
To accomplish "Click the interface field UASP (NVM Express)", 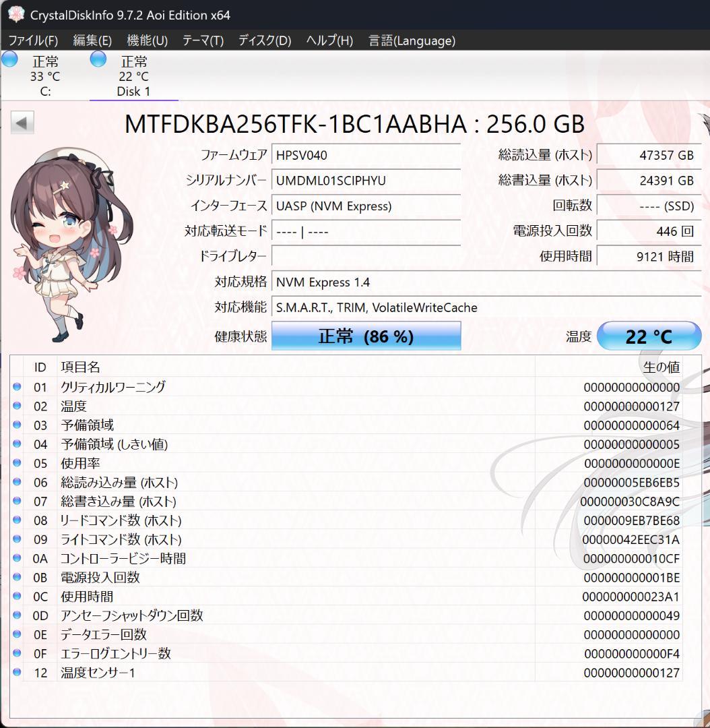I will 366,206.
